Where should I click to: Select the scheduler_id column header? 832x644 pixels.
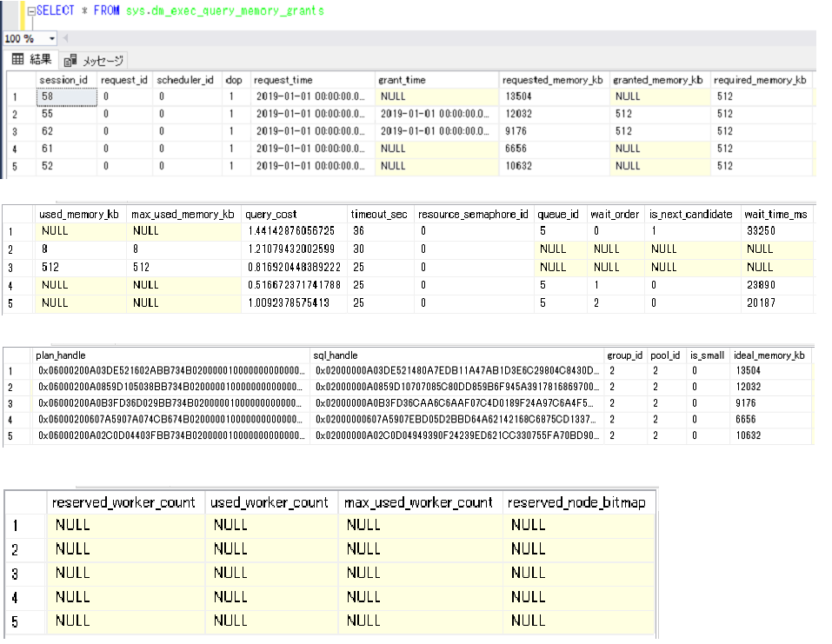coord(187,80)
